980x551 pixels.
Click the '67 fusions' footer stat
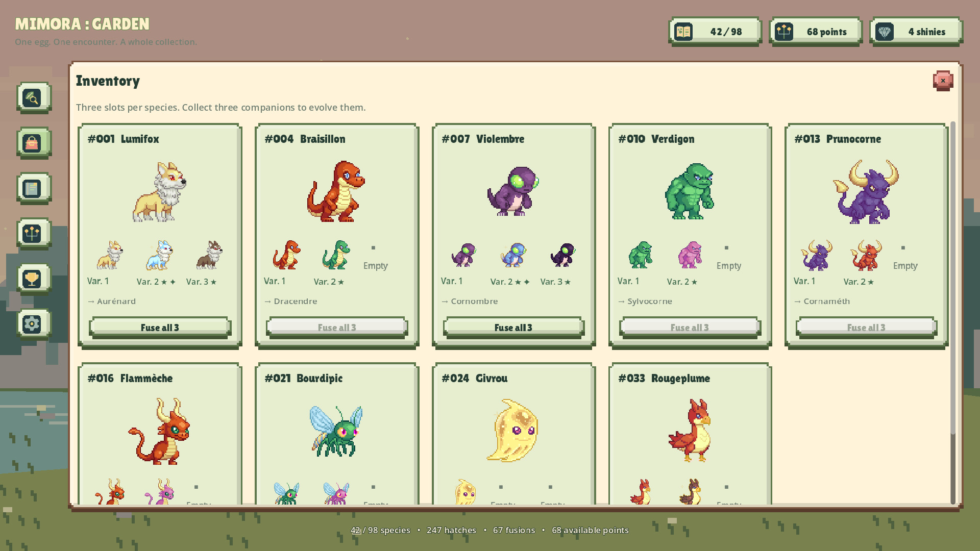[x=514, y=530]
